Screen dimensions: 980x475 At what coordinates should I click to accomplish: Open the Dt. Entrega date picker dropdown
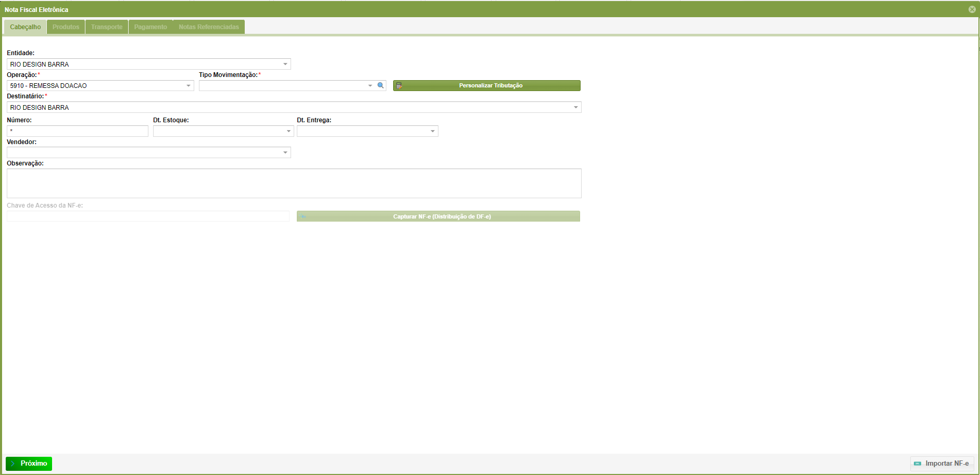click(x=432, y=131)
